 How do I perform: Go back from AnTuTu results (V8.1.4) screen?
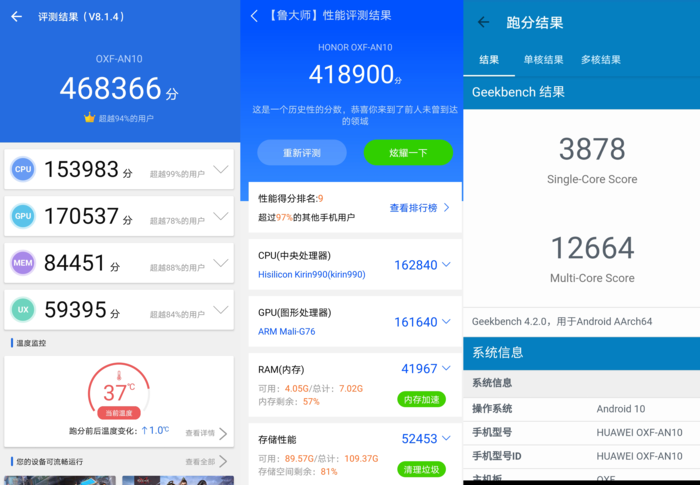[x=17, y=17]
